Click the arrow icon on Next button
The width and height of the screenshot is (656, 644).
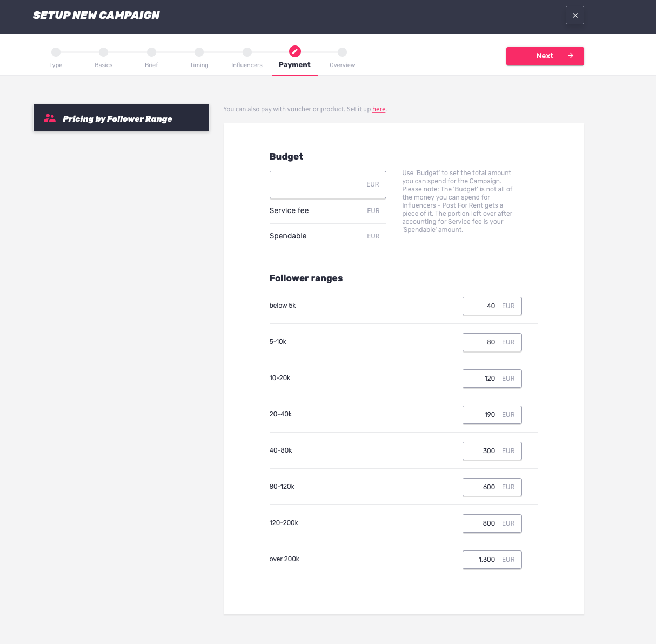571,56
